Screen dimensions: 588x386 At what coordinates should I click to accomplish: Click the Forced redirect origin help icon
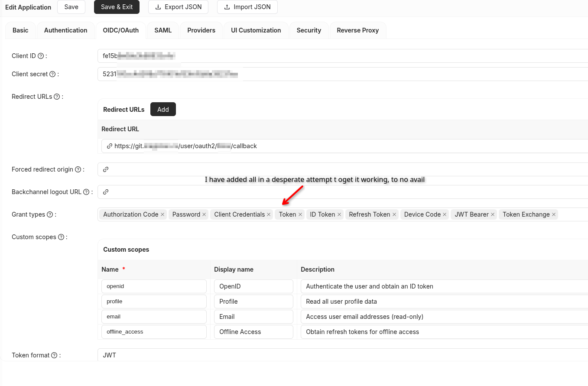point(78,169)
